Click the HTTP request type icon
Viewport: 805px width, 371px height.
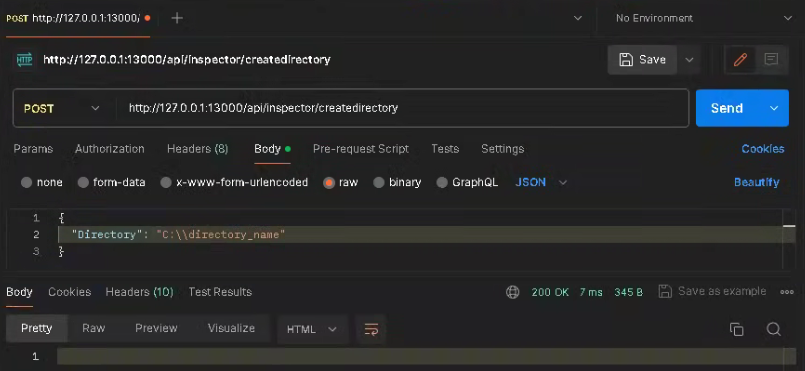coord(24,60)
